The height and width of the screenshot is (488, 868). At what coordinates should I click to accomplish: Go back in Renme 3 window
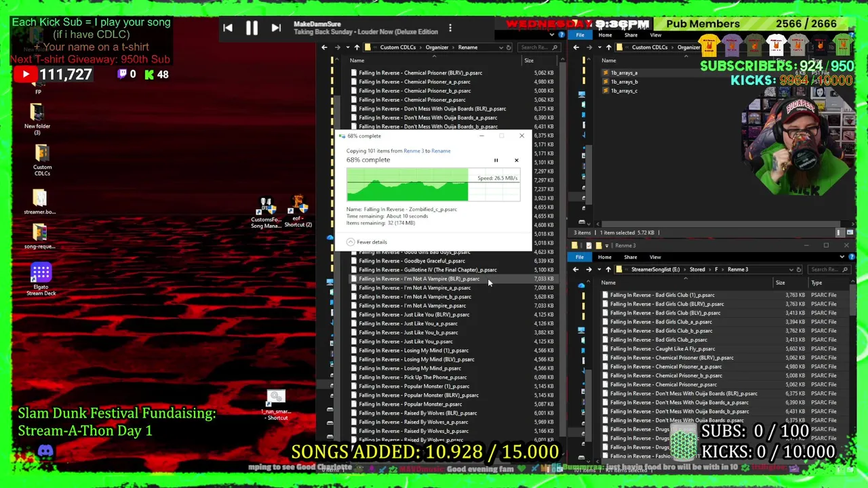click(576, 270)
